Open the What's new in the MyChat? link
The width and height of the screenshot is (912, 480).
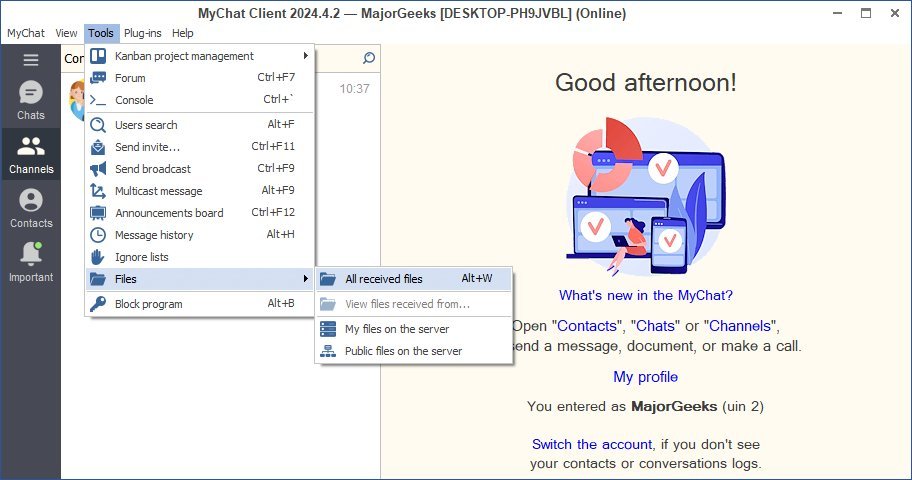(646, 296)
